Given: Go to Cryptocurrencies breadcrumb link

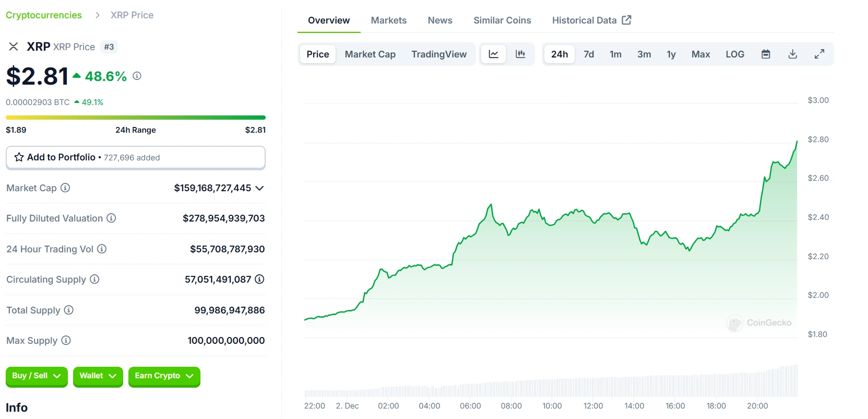Looking at the screenshot, I should pos(44,15).
